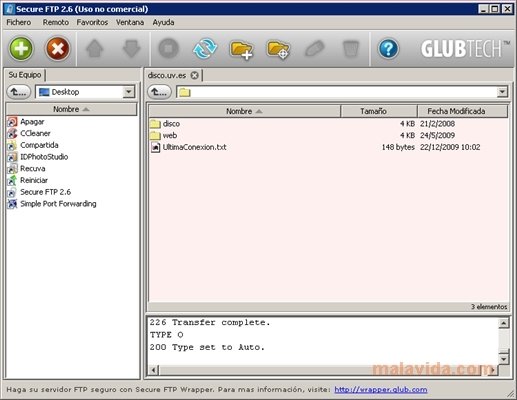Click the Go to folder target icon

click(x=278, y=50)
